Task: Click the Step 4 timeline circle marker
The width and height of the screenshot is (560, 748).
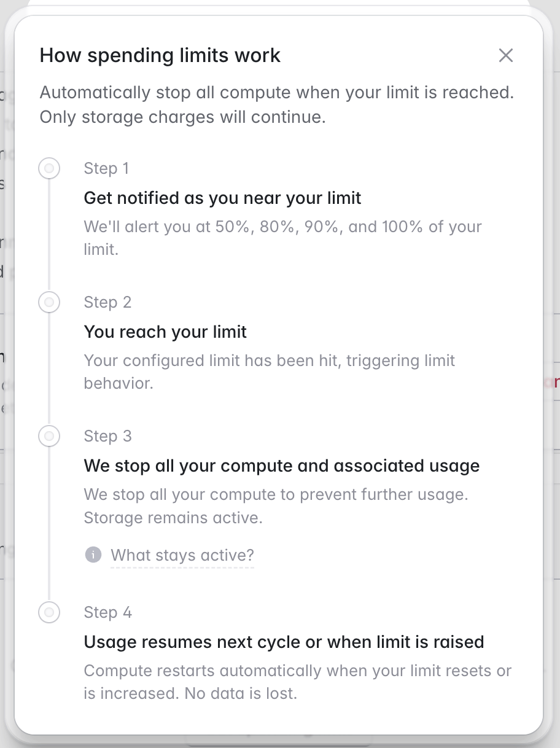Action: pos(49,612)
